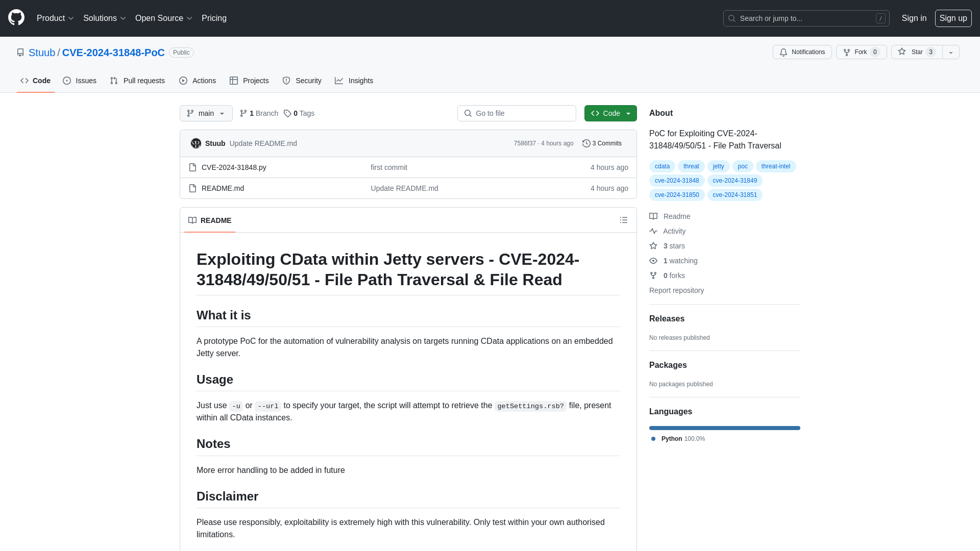The height and width of the screenshot is (551, 980).
Task: Focus the Go to file field
Action: pyautogui.click(x=517, y=113)
